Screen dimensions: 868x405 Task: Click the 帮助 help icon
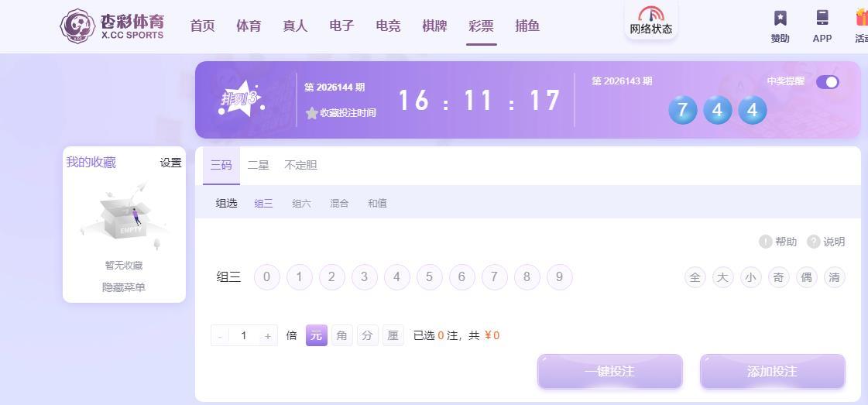click(x=765, y=242)
